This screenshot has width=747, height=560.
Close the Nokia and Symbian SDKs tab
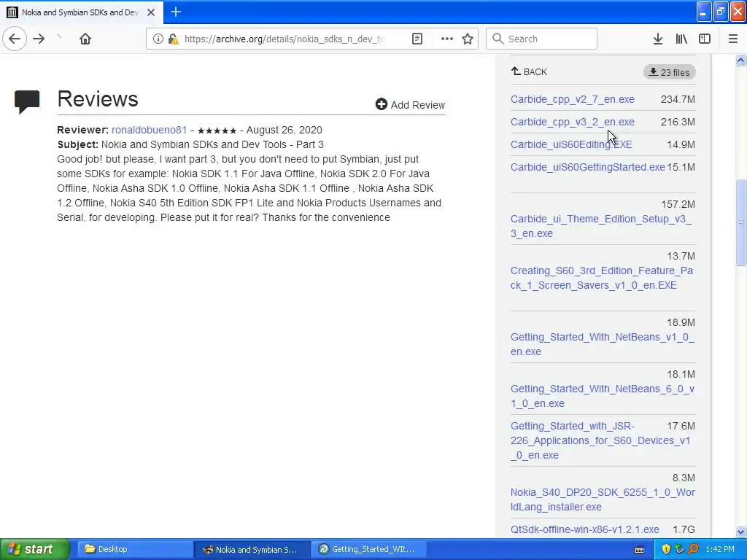tap(151, 12)
